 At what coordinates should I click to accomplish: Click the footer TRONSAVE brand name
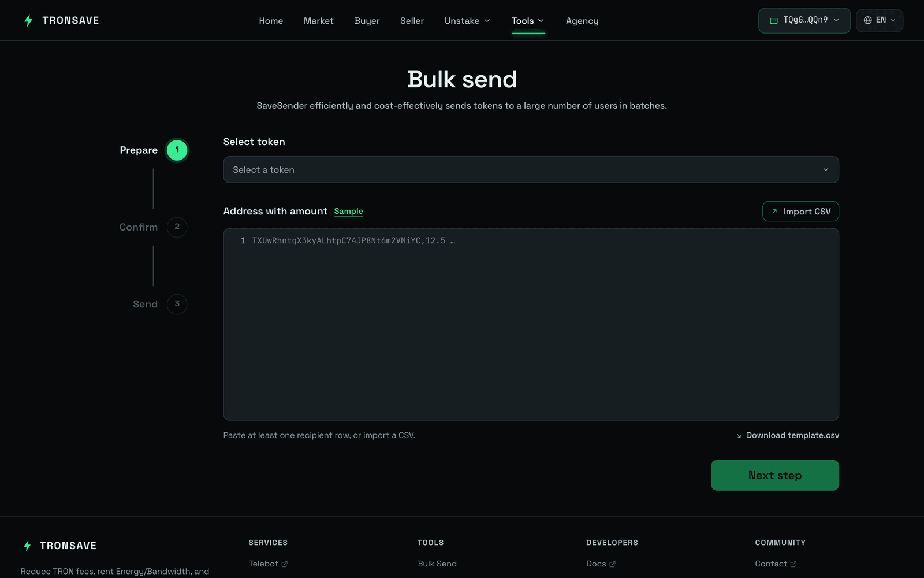(68, 546)
